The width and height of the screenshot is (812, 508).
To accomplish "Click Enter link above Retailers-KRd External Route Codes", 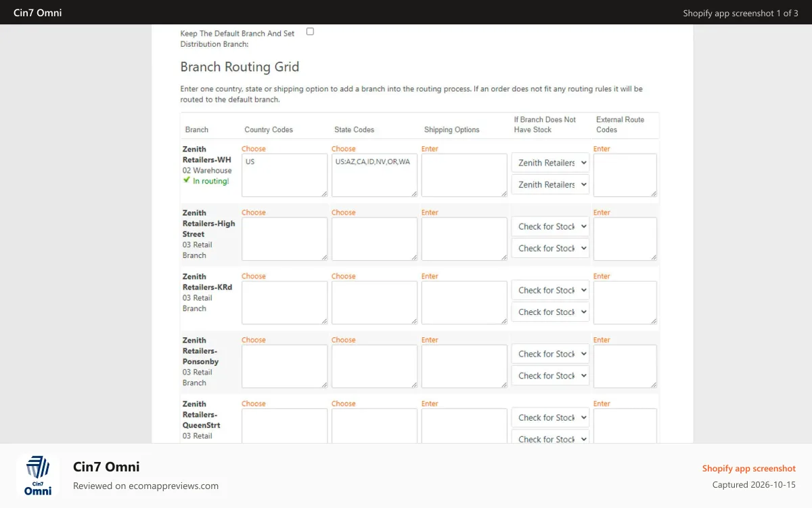I will (x=602, y=276).
